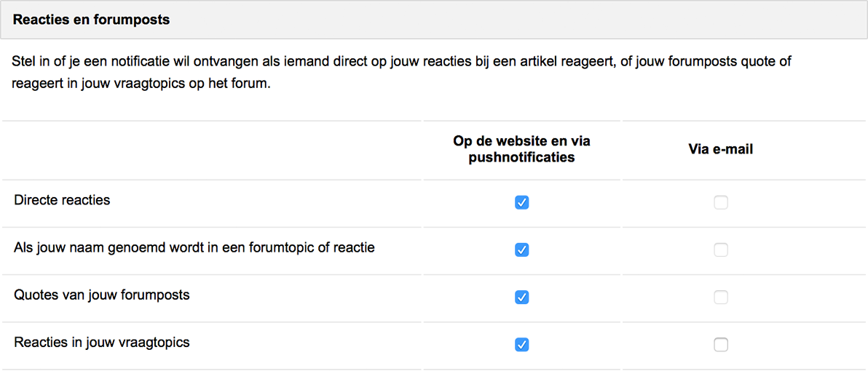This screenshot has height=371, width=868.
Task: Turn off website notifications for vraagtopics reactions
Action: 521,344
